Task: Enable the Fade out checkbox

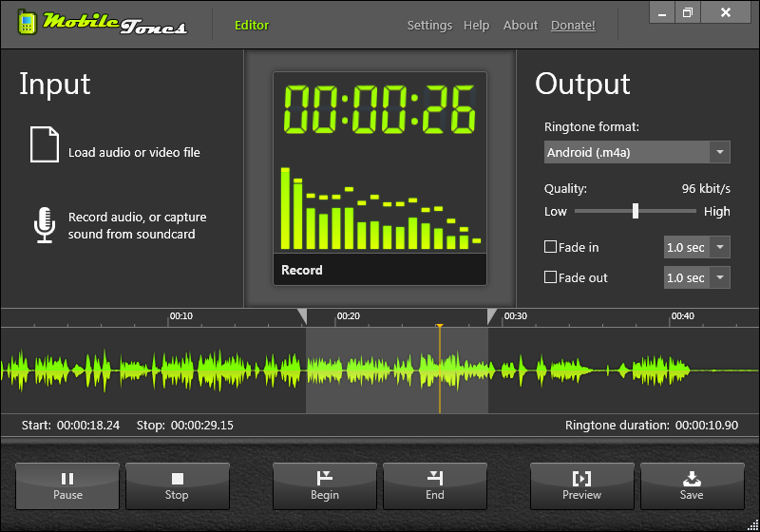Action: [x=550, y=277]
